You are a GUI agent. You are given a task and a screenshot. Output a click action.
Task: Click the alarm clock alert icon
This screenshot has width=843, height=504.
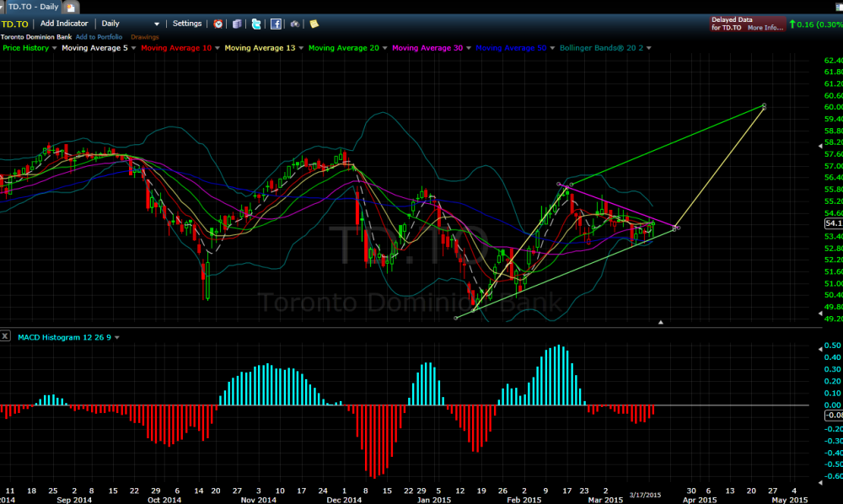click(219, 24)
